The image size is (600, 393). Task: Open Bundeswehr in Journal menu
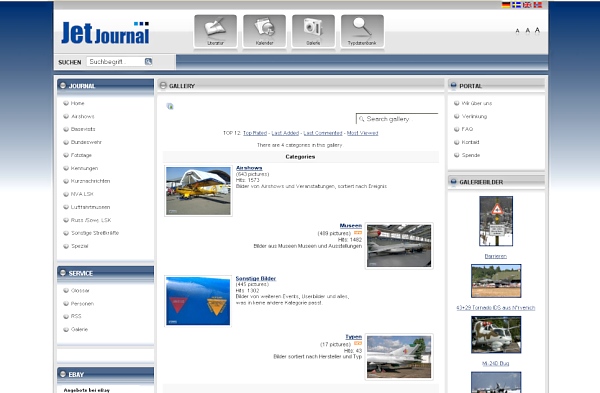[86, 142]
